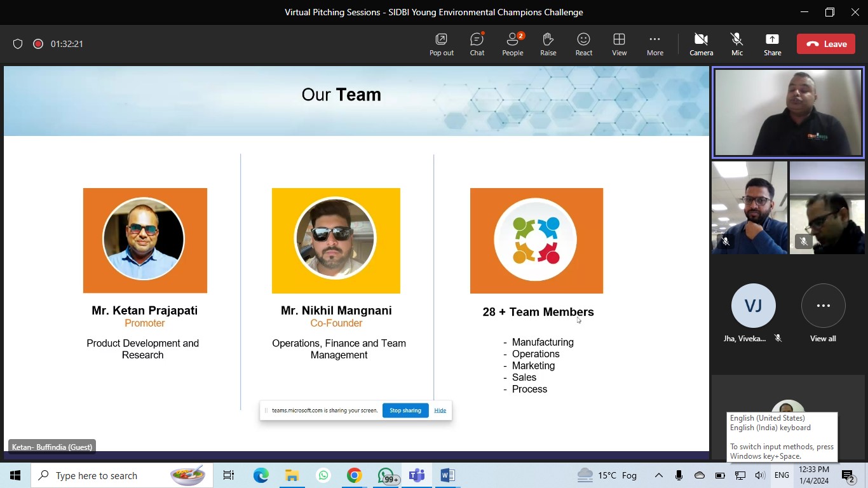Select the participant in dark jacket video tile
Screen dimensions: 868x488
pyautogui.click(x=827, y=208)
